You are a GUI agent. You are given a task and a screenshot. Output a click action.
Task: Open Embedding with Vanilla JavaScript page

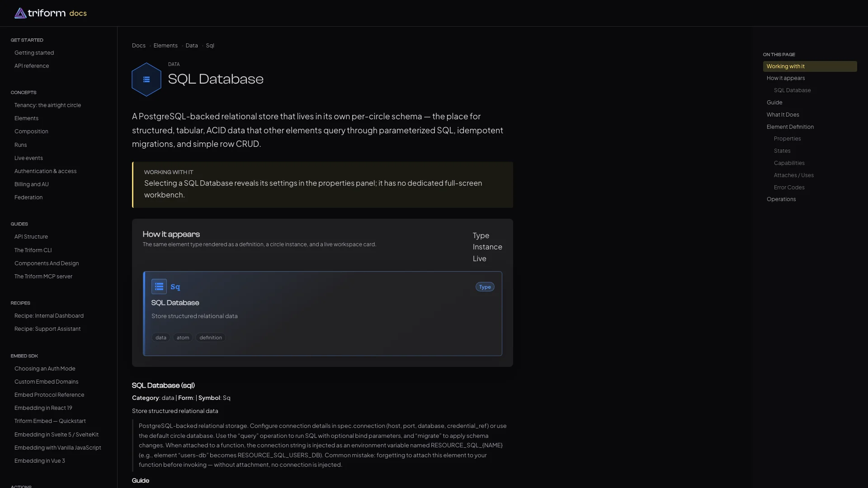click(58, 448)
